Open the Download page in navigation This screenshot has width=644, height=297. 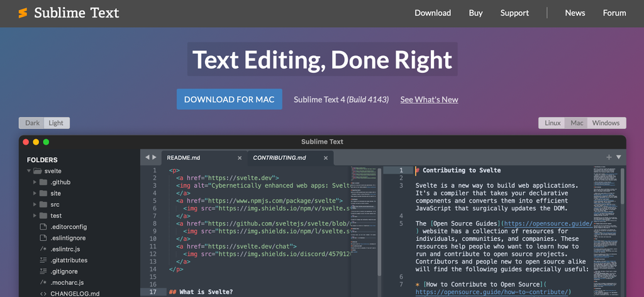(x=433, y=13)
